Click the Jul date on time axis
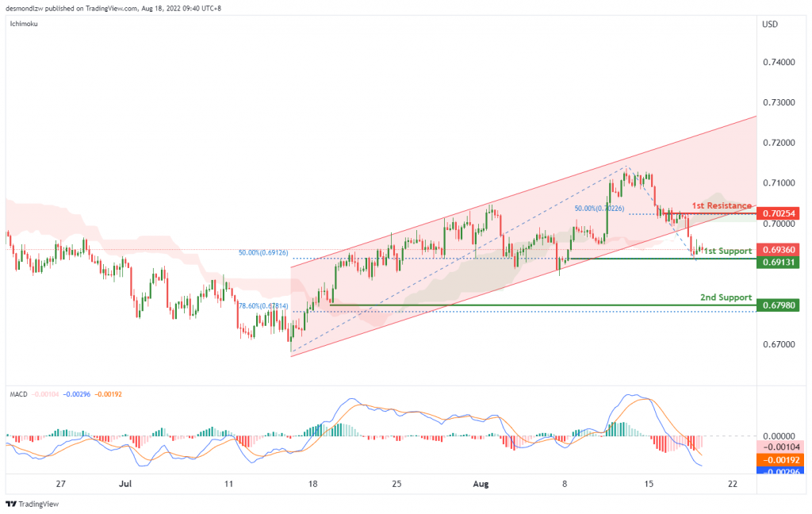The height and width of the screenshot is (514, 812). tap(124, 484)
